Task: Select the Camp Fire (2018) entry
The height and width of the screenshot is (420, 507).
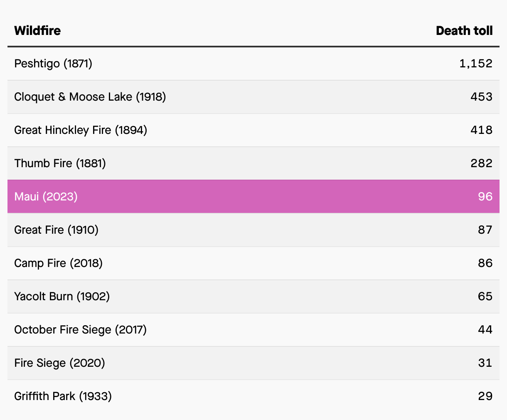Action: 58,263
